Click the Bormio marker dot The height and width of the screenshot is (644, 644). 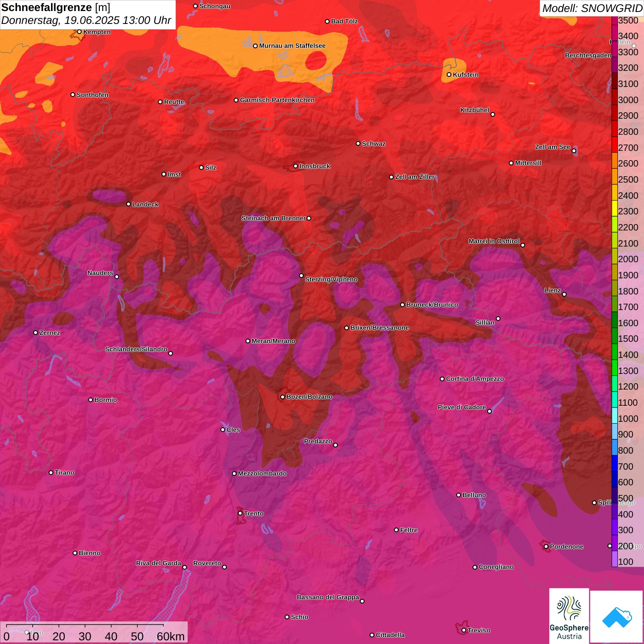pyautogui.click(x=91, y=400)
